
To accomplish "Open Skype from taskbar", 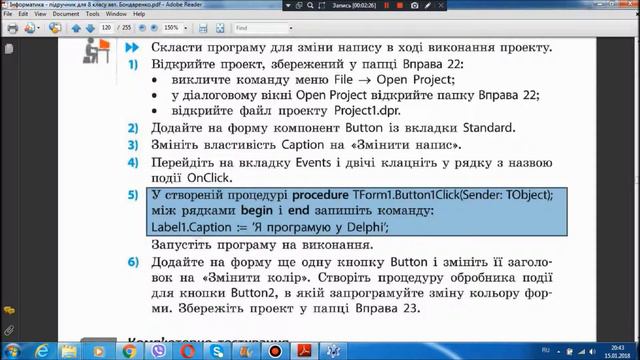I will click(x=217, y=351).
